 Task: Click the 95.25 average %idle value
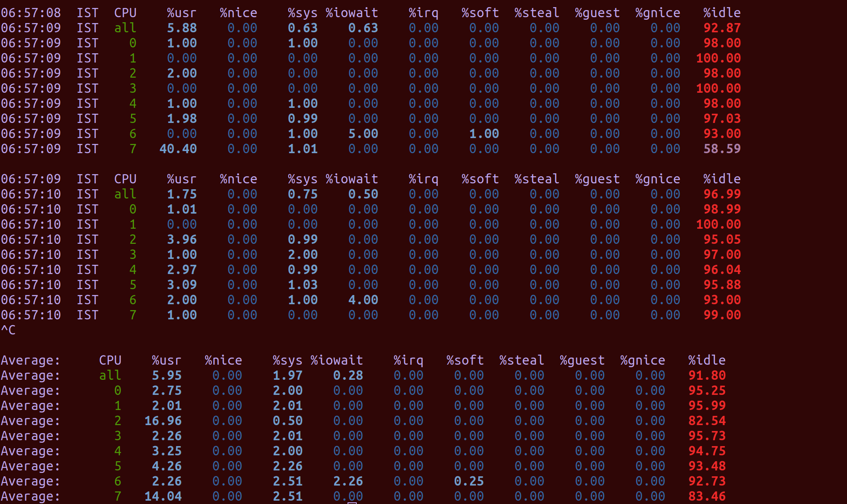click(x=707, y=391)
